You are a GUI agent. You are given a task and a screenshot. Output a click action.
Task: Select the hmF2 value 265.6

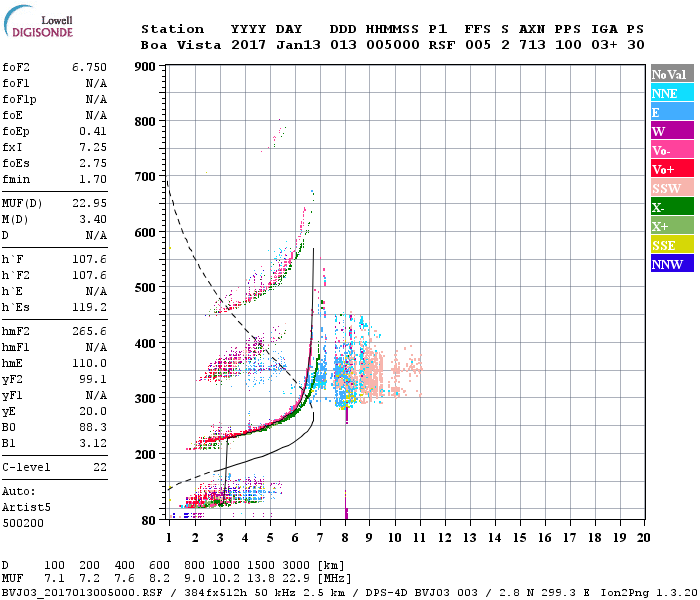pos(89,331)
